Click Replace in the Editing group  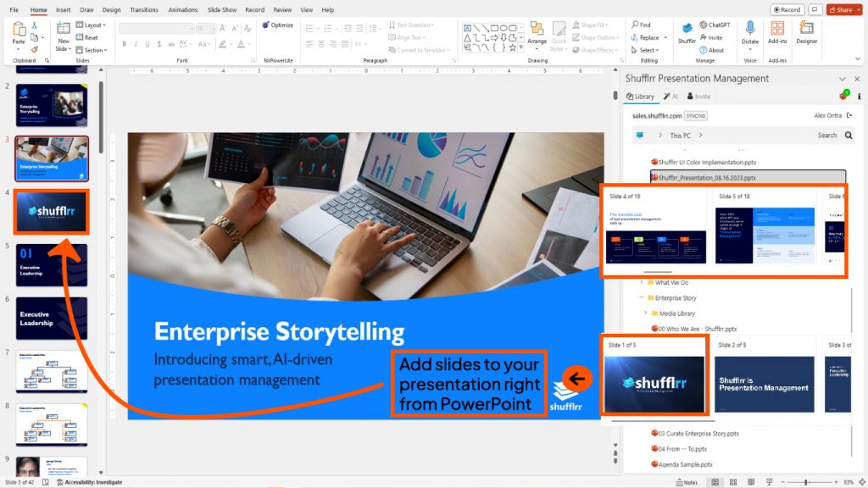(x=648, y=37)
